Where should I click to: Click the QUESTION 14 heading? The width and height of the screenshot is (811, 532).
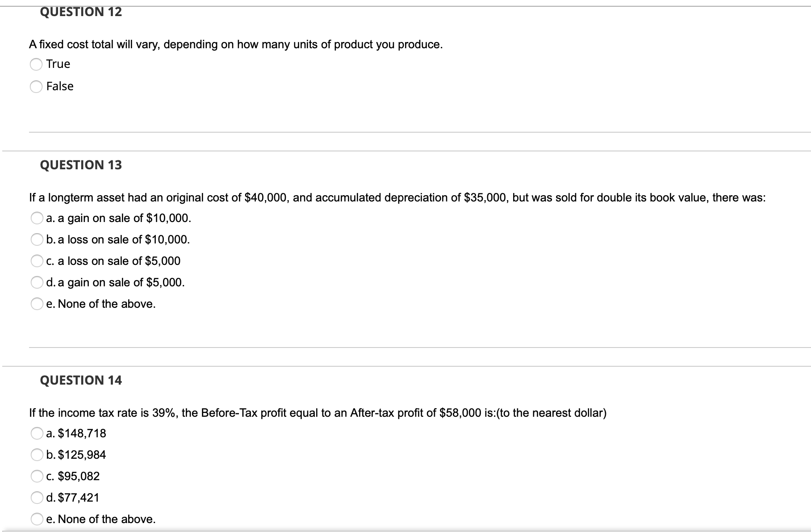point(81,380)
